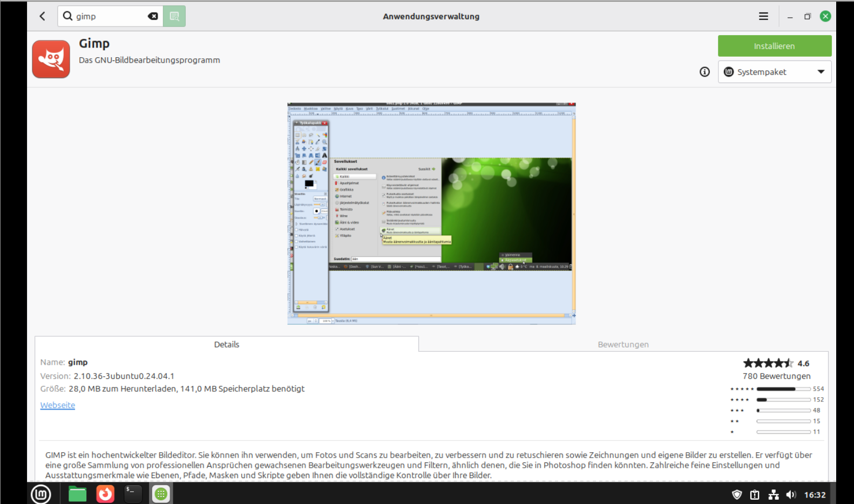Click the back arrow button
854x504 pixels.
[43, 16]
